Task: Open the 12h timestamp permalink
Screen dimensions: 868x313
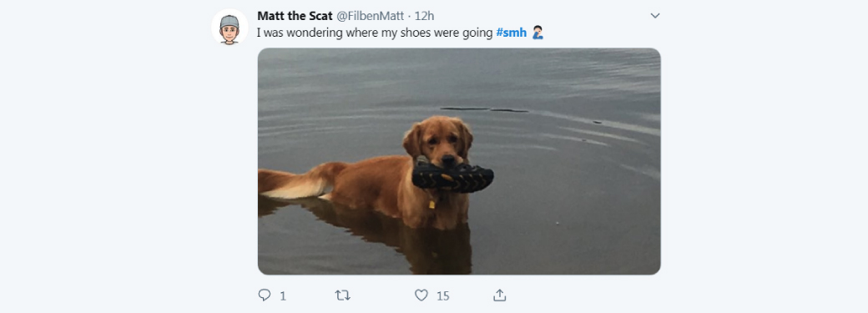Action: [425, 16]
